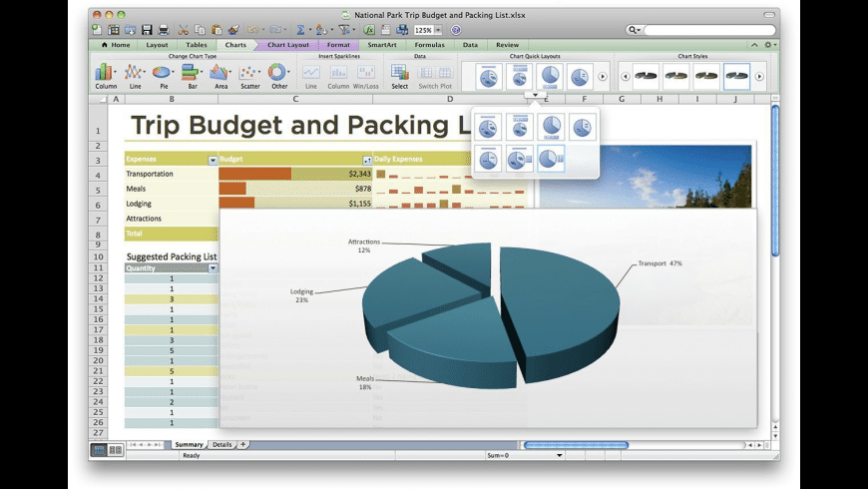
Task: Change chart type to Line
Action: 135,76
